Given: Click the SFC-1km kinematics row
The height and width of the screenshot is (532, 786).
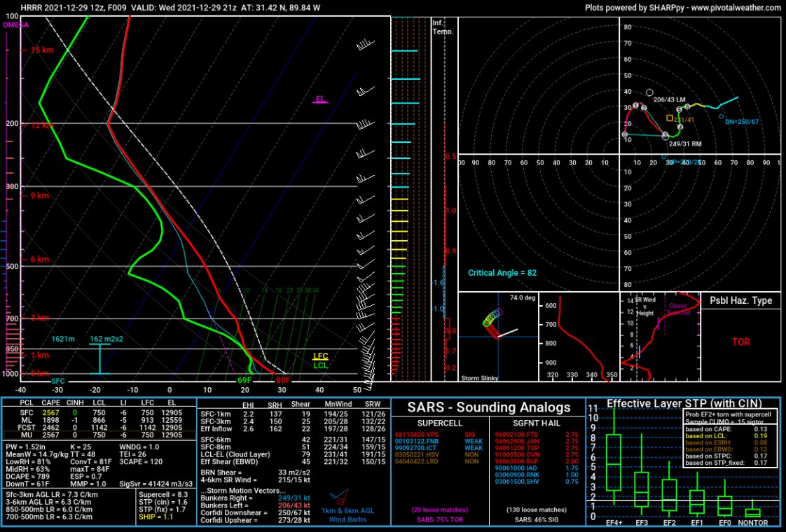Looking at the screenshot, I should point(293,414).
